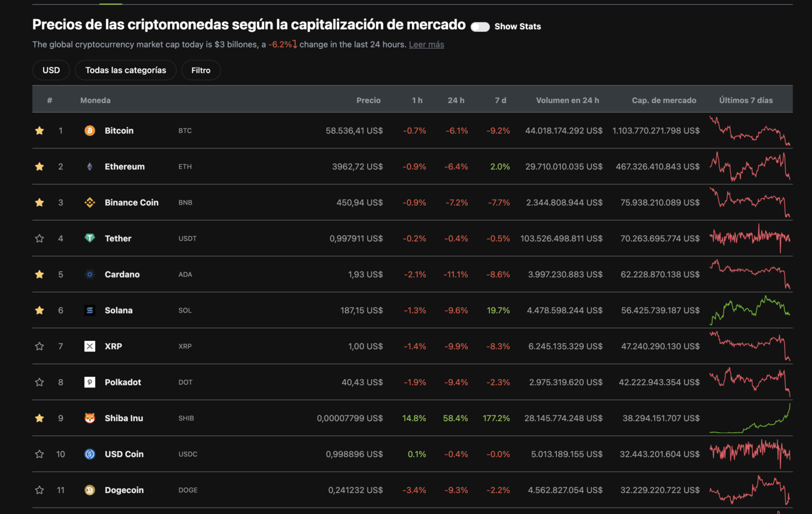Unfavorite Bitcoin using its star

40,131
